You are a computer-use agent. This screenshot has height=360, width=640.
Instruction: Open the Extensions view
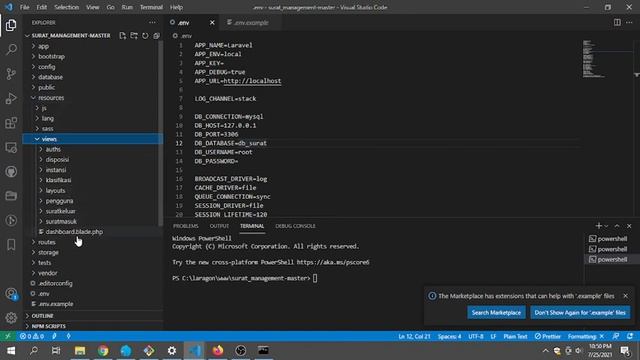(x=11, y=123)
